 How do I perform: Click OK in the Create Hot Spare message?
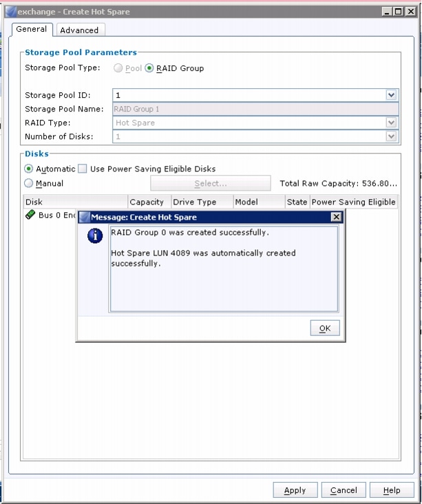tap(325, 328)
